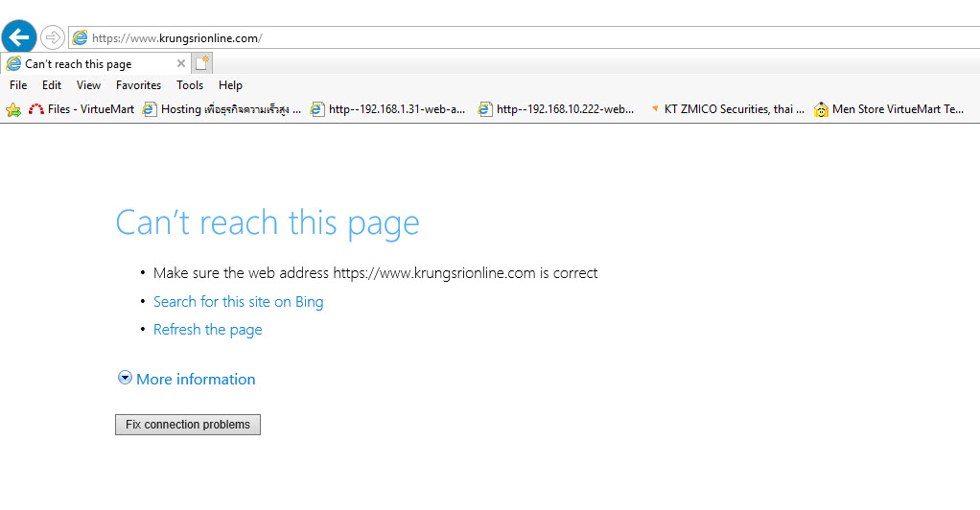Screen dimensions: 980x510
Task: Click Fix connection problems button
Action: click(188, 425)
